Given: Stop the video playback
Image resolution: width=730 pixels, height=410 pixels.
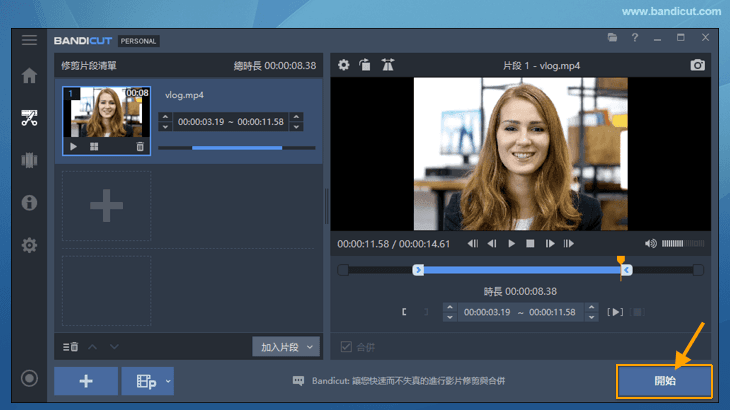Looking at the screenshot, I should coord(530,243).
